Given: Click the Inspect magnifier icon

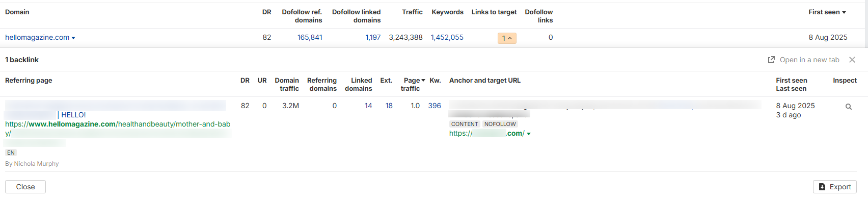Looking at the screenshot, I should pos(849,107).
